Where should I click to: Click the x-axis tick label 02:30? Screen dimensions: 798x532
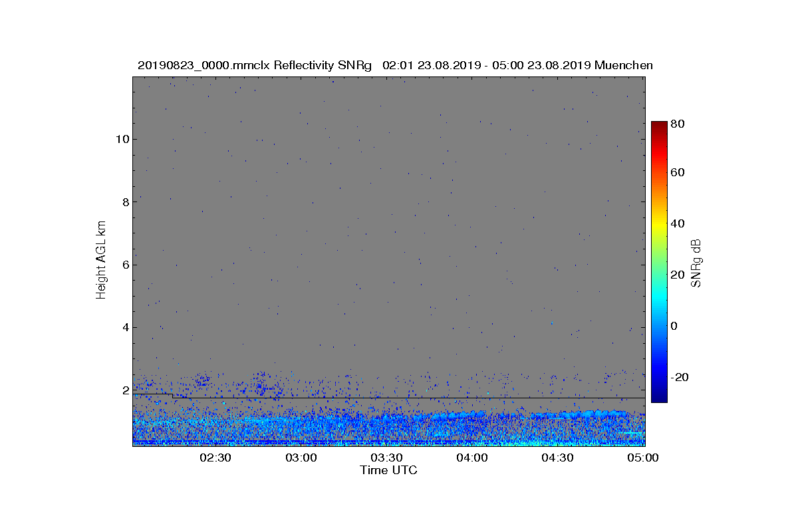215,458
